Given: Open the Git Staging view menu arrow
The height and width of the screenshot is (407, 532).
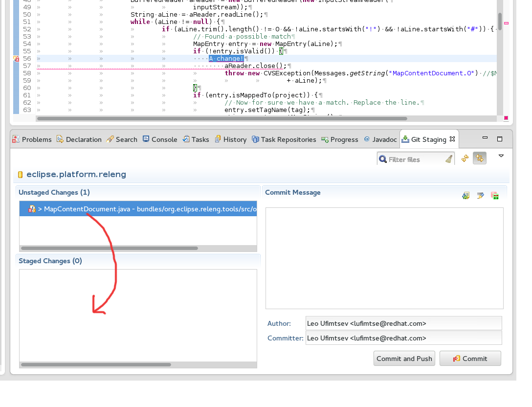Looking at the screenshot, I should coord(501,156).
